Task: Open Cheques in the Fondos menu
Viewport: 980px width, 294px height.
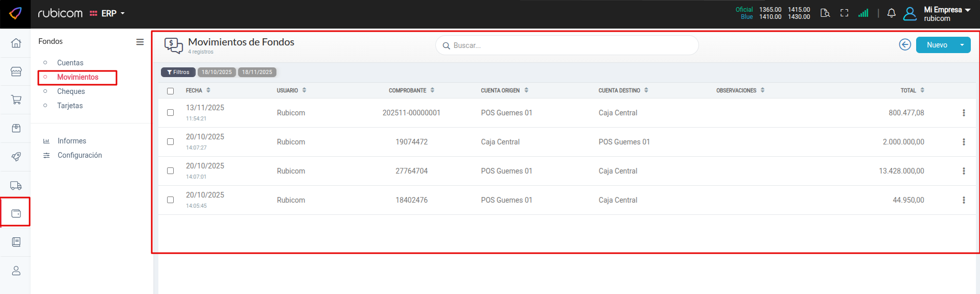Action: click(71, 91)
